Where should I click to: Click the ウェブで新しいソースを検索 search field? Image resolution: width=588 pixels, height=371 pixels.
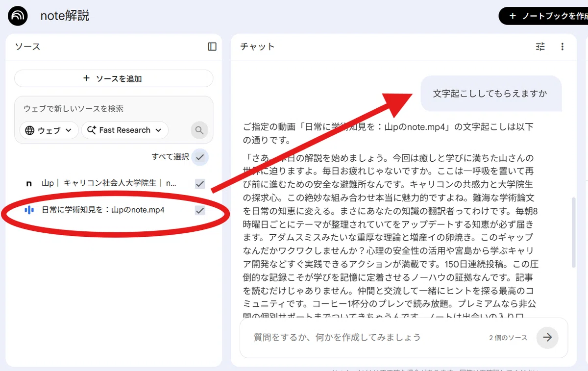tap(114, 108)
